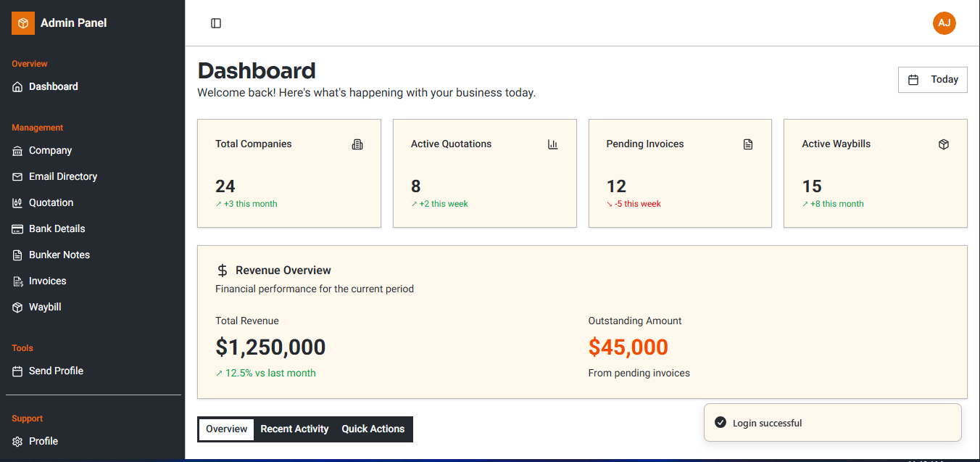
Task: Open the Bunker Notes section
Action: coord(59,255)
